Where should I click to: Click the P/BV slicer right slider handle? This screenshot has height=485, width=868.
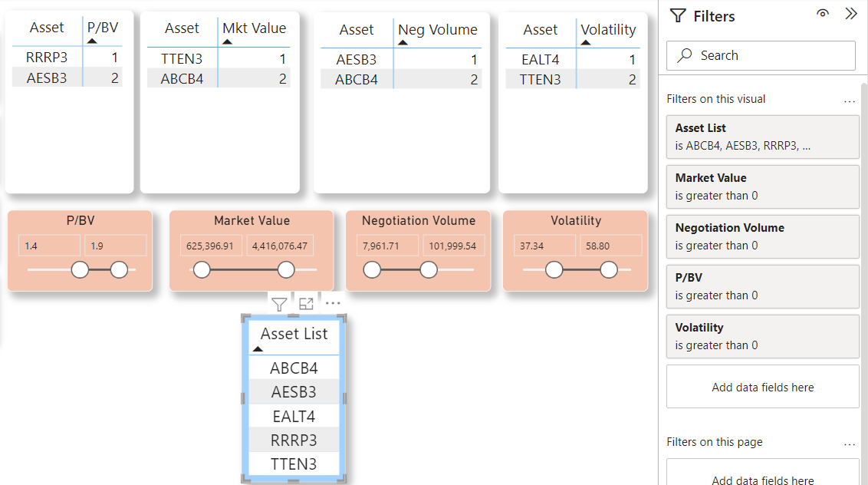(119, 270)
